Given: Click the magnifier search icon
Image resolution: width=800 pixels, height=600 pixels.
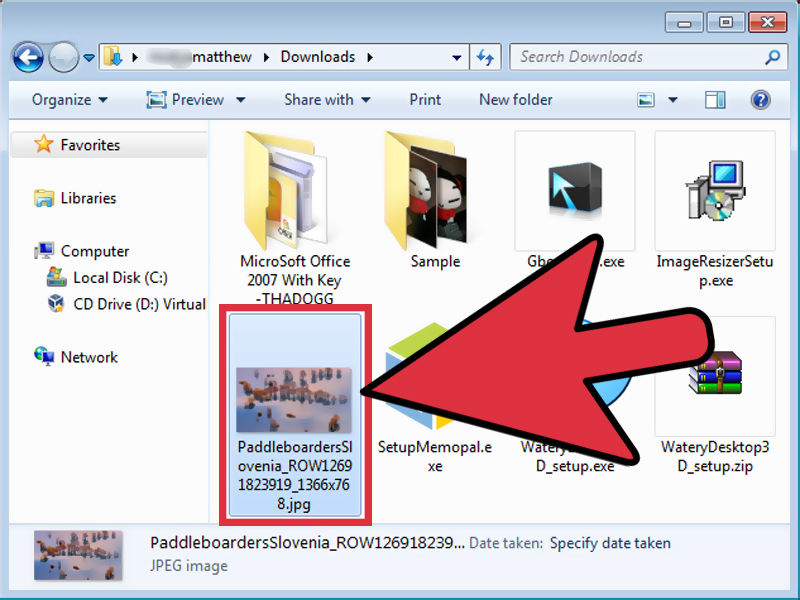Looking at the screenshot, I should point(772,57).
